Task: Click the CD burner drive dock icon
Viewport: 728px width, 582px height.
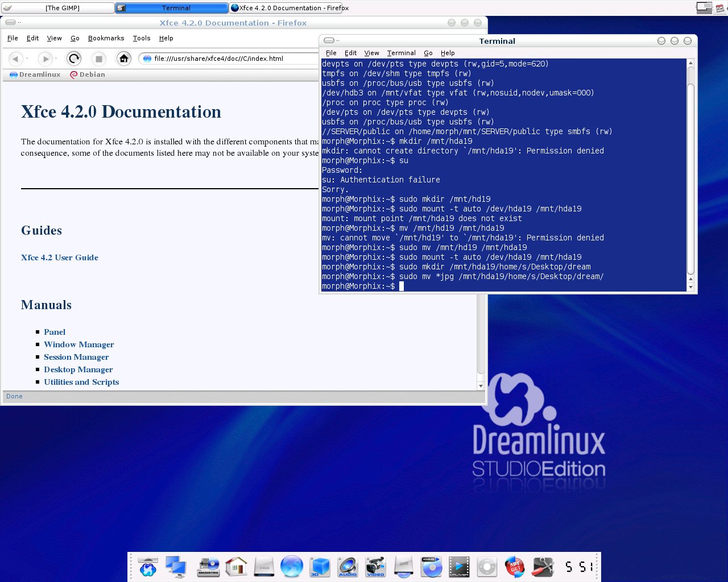Action: pyautogui.click(x=403, y=567)
